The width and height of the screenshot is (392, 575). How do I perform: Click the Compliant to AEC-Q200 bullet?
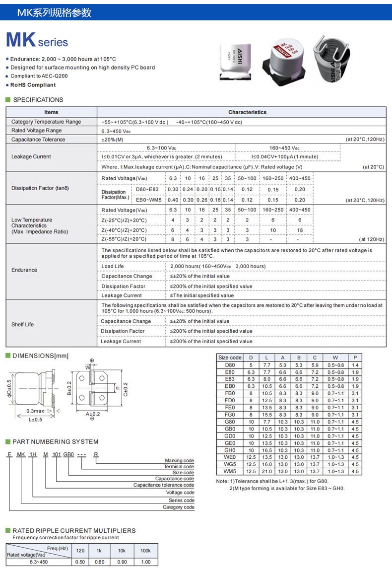(x=39, y=76)
